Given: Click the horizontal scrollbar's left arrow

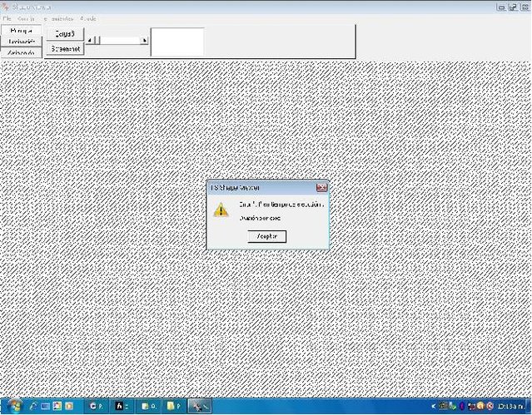Looking at the screenshot, I should pos(91,40).
